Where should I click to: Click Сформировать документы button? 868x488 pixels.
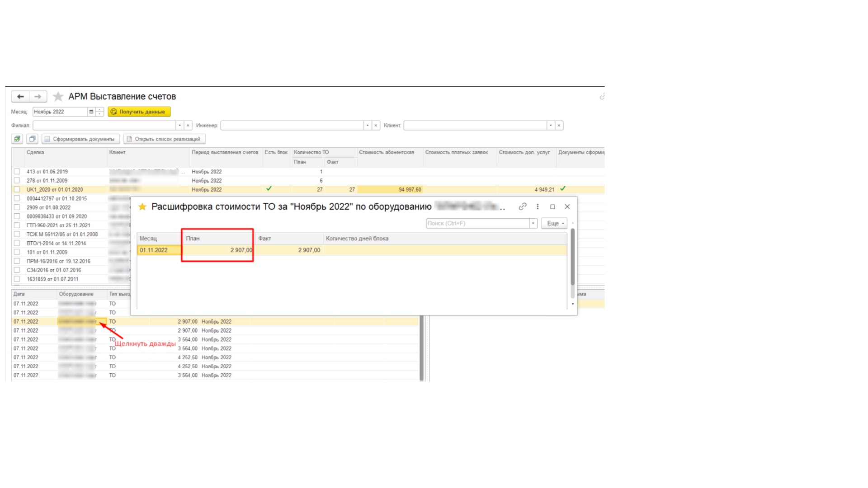pos(81,139)
